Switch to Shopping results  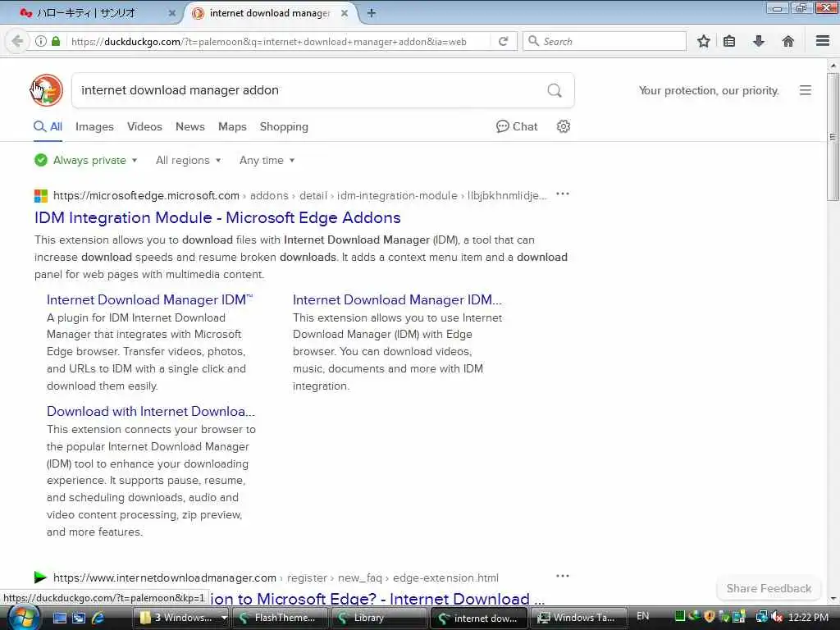284,127
